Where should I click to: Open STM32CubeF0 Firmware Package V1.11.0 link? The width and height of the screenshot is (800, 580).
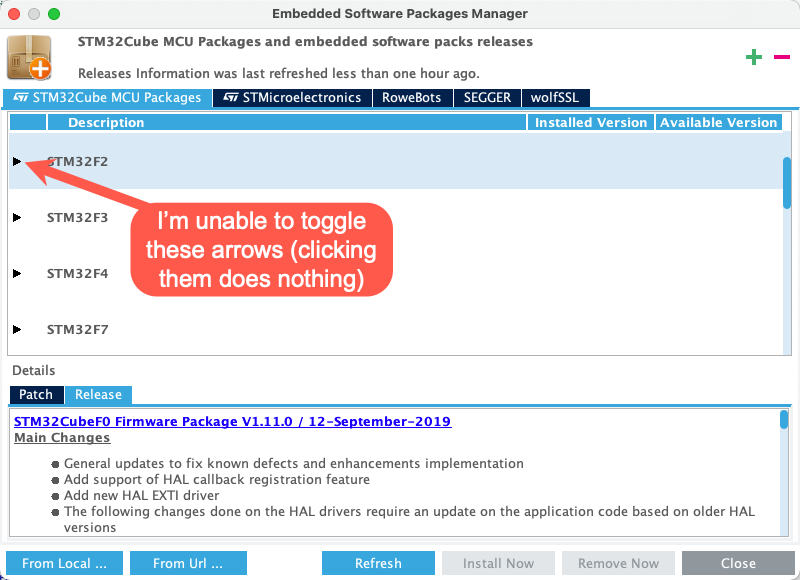pyautogui.click(x=233, y=422)
